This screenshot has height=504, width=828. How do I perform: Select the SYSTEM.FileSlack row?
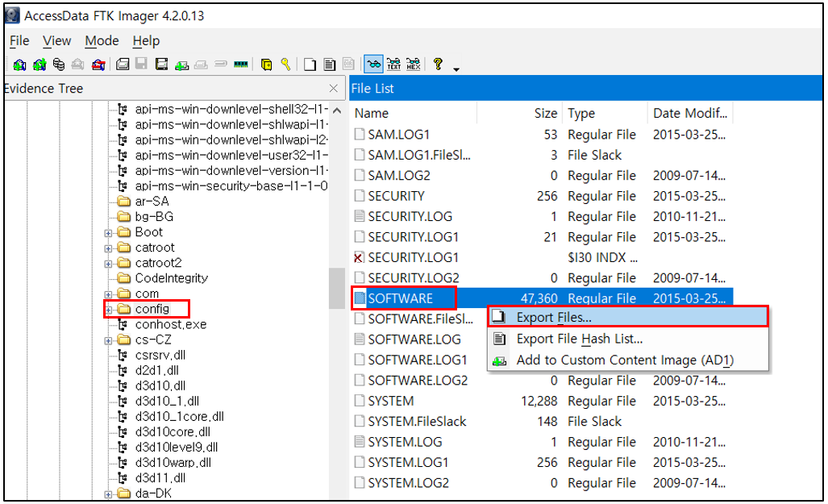click(542, 422)
